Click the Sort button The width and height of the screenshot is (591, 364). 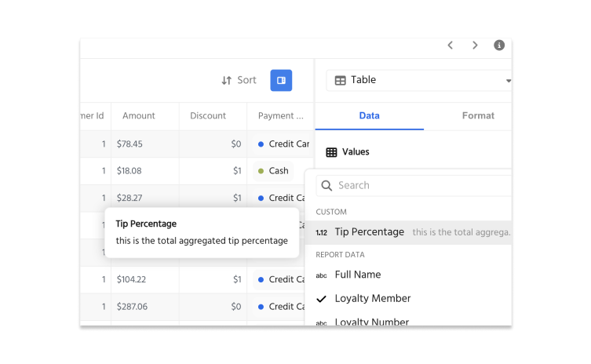pyautogui.click(x=239, y=80)
